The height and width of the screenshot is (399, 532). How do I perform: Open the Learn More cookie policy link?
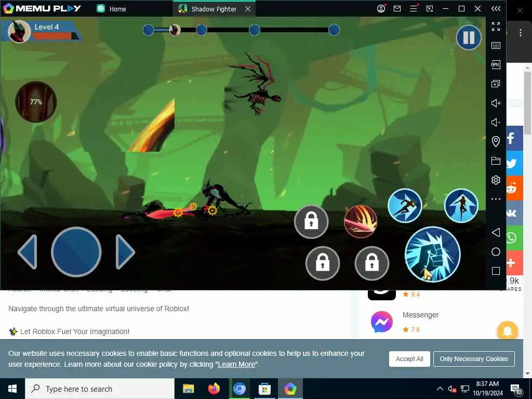[x=236, y=364]
